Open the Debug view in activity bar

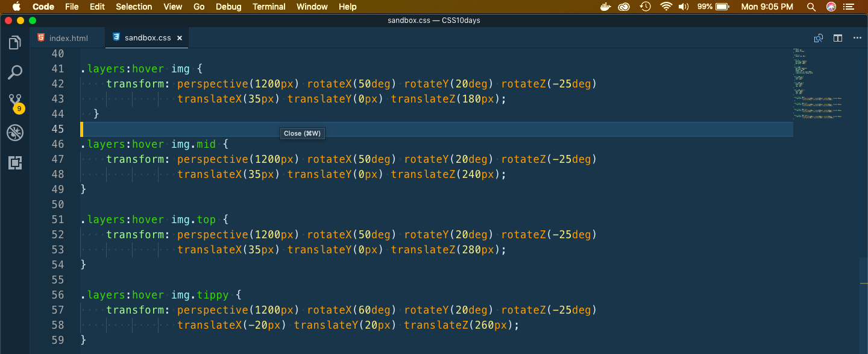coord(15,133)
